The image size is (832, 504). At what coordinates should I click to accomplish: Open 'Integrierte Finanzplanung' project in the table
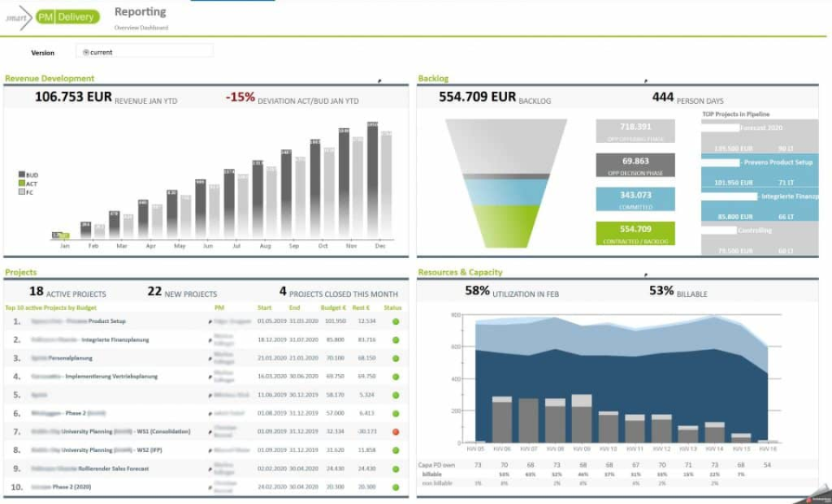tap(90, 339)
